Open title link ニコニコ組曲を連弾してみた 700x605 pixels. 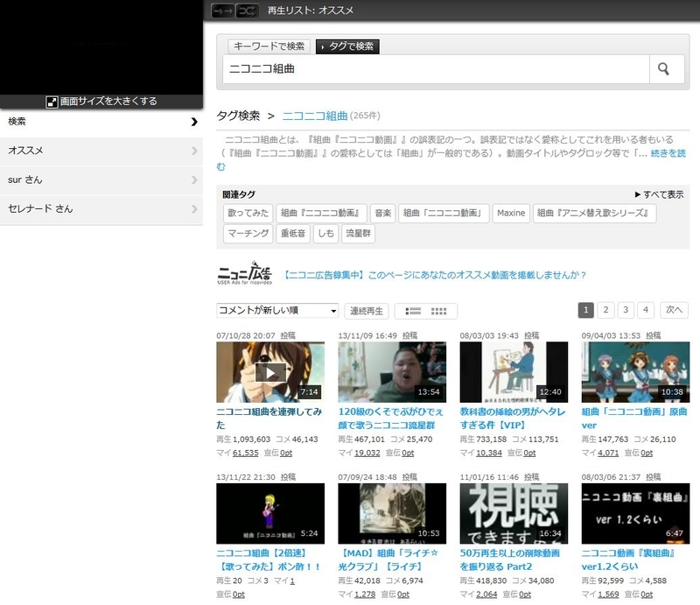(x=269, y=419)
